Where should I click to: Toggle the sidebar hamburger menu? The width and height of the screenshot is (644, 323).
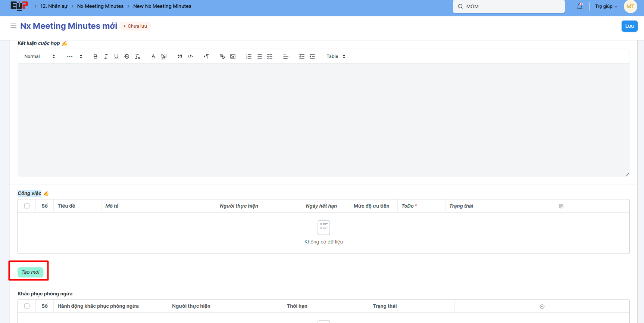pos(13,26)
